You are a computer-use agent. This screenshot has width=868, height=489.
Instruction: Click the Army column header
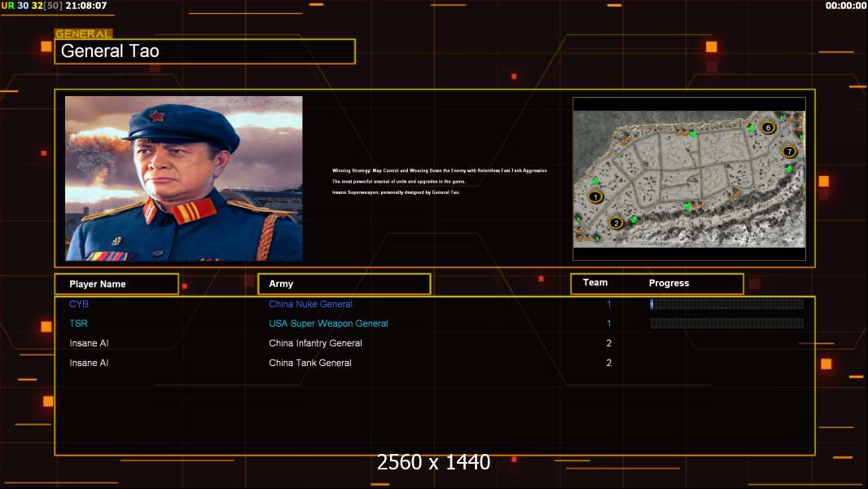[x=344, y=284]
